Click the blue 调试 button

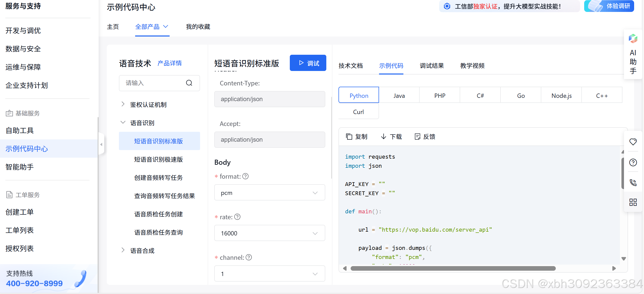tap(308, 63)
